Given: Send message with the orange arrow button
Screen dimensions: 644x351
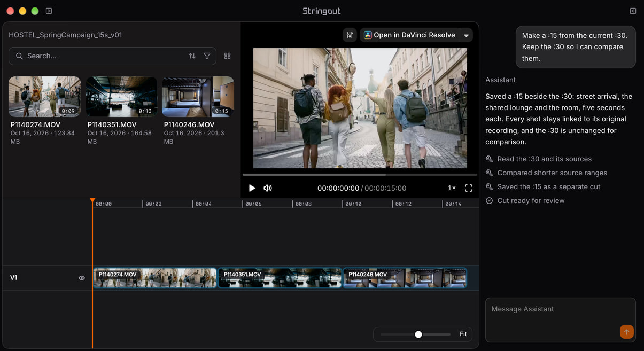Looking at the screenshot, I should (x=626, y=332).
